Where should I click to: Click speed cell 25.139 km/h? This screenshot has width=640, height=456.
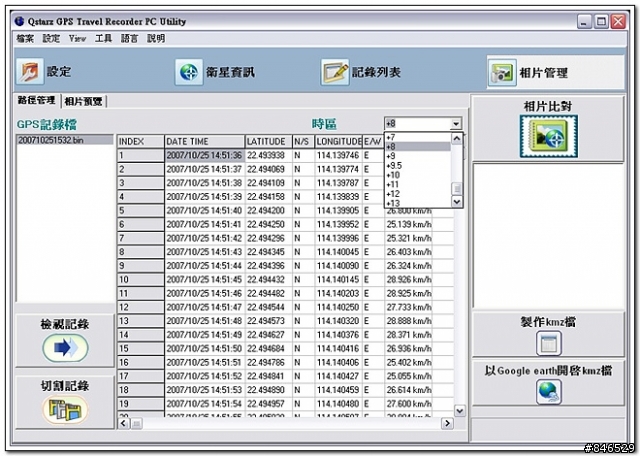tap(409, 225)
